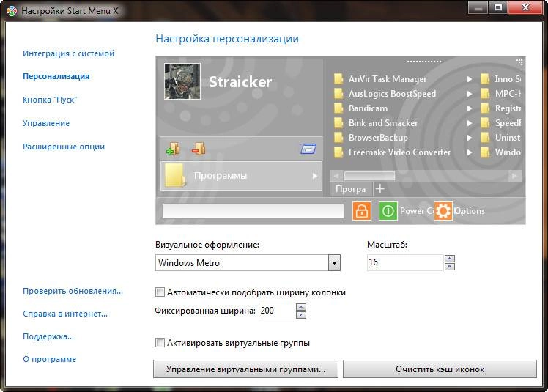
Task: Click the add folder icon with green plus
Action: 173,149
